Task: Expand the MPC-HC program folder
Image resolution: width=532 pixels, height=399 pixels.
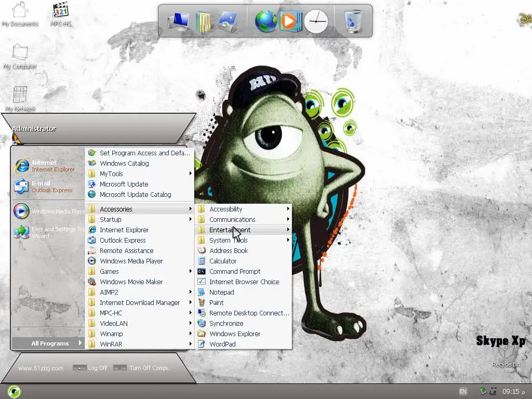Action: 140,313
